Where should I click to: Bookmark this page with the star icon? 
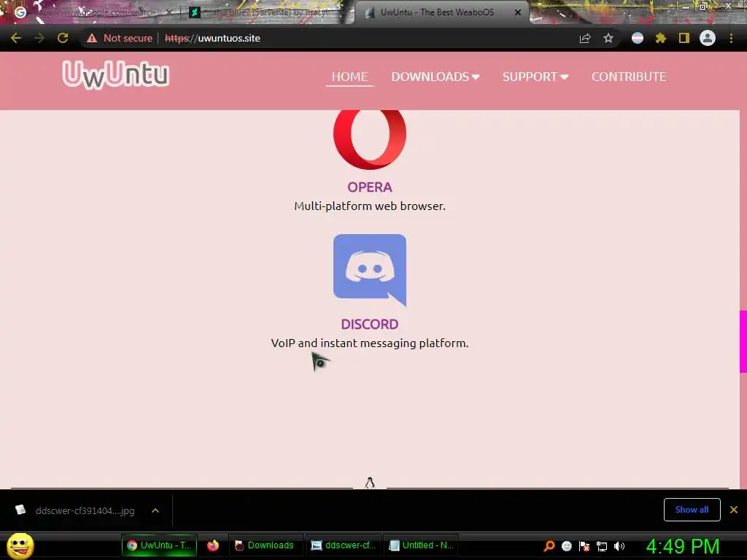tap(608, 38)
